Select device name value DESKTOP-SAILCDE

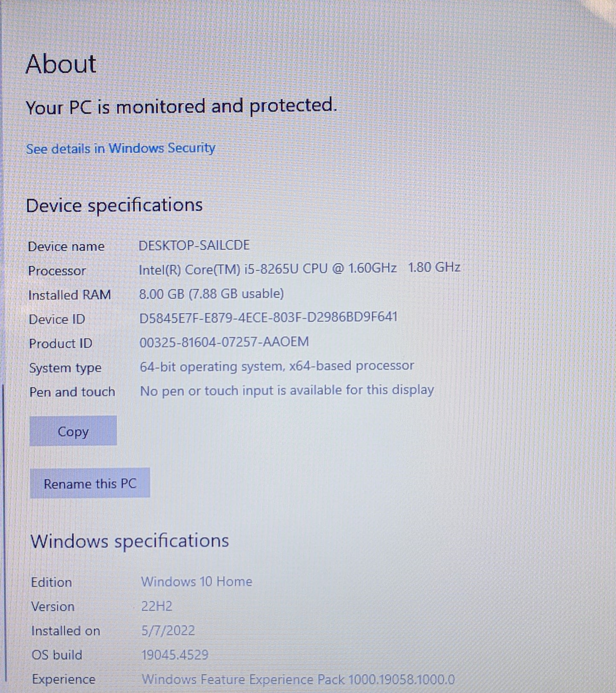click(x=194, y=245)
